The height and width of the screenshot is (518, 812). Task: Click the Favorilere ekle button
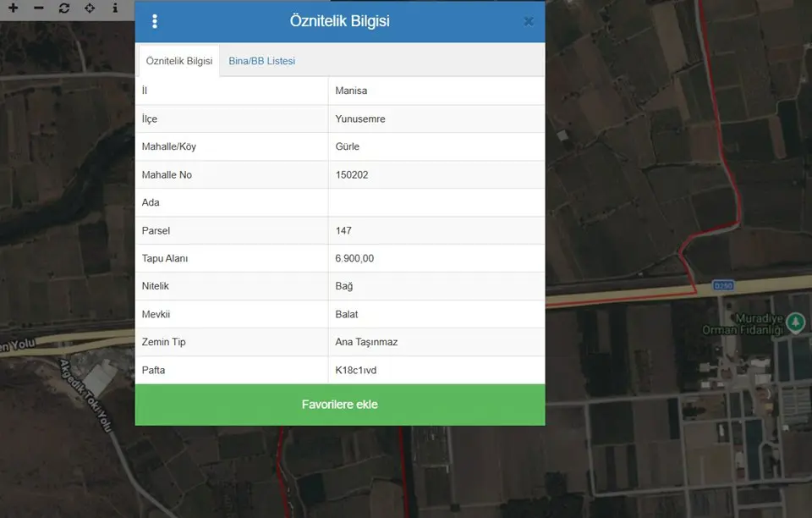(340, 405)
